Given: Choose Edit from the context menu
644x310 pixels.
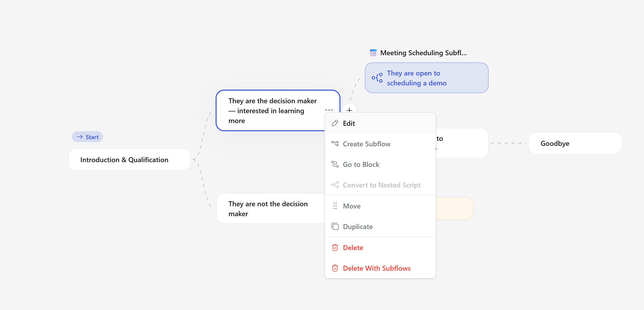Looking at the screenshot, I should pyautogui.click(x=380, y=123).
